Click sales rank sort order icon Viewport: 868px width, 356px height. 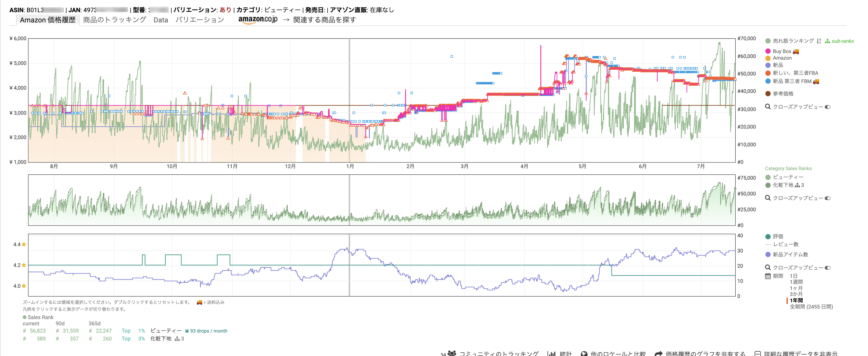[x=819, y=41]
